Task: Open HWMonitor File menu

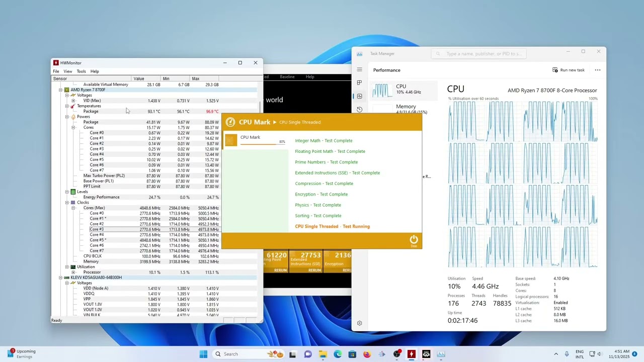Action: [x=56, y=71]
